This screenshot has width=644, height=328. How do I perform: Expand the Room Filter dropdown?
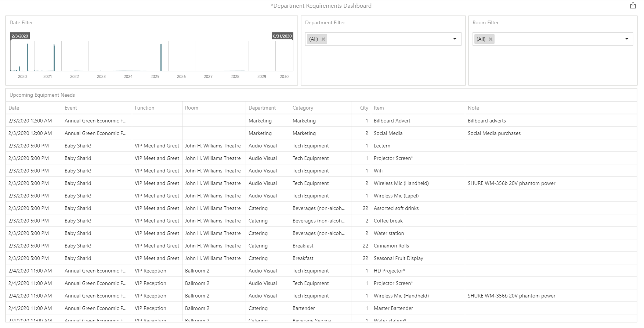tap(626, 39)
